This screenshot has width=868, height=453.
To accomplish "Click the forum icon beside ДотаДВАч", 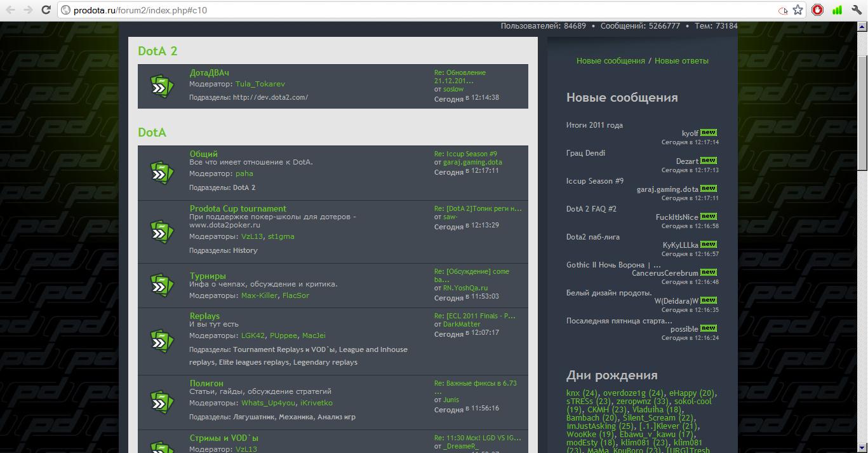I will [x=161, y=86].
